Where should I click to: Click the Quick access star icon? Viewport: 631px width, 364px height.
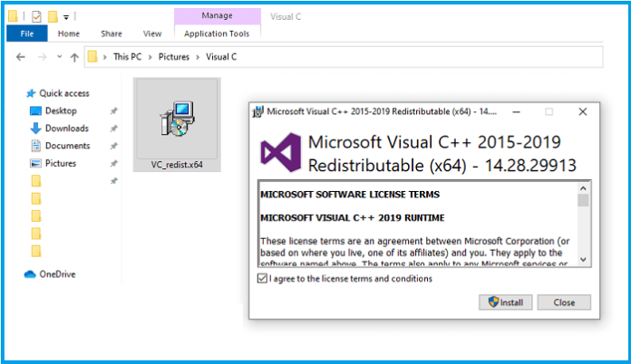click(x=31, y=93)
